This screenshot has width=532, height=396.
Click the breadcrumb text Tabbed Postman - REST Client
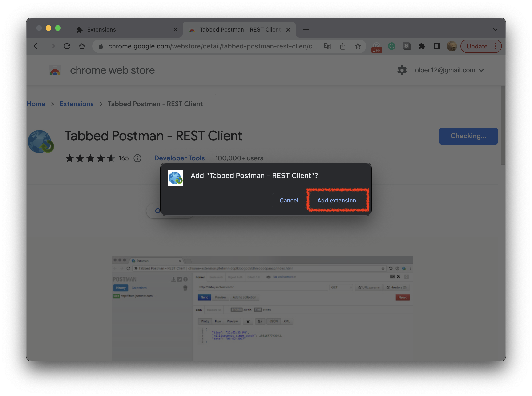tap(155, 104)
